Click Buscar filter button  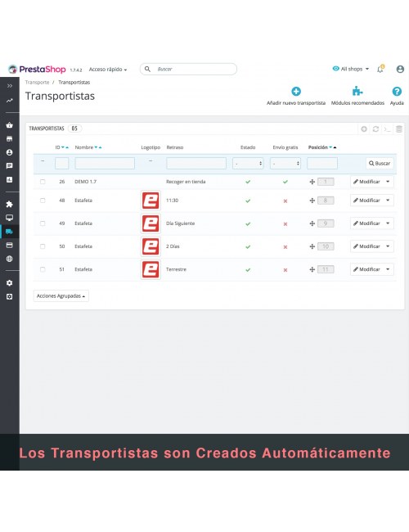[380, 163]
